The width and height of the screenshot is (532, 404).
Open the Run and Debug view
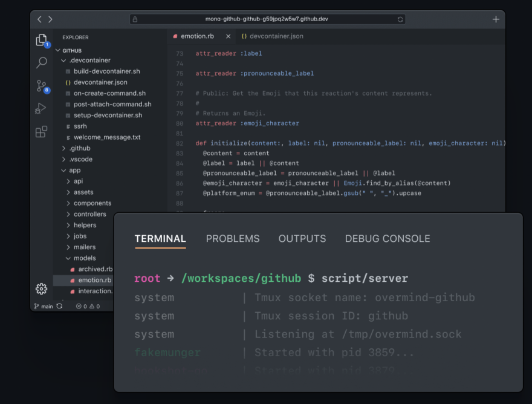42,108
